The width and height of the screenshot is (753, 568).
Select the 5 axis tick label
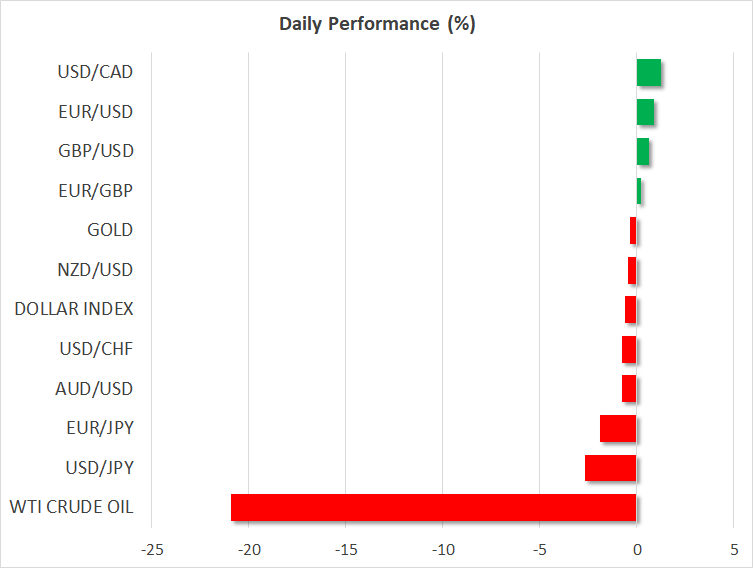pos(733,550)
